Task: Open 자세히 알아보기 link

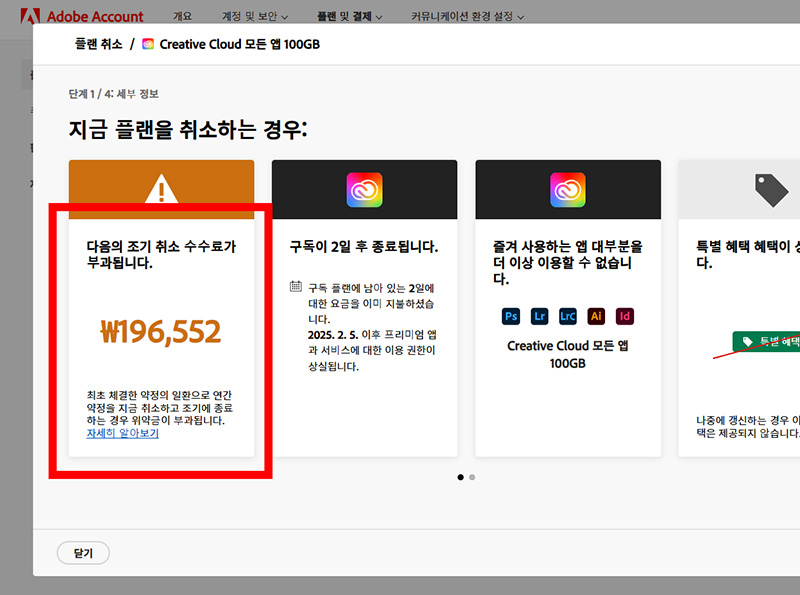Action: pos(122,433)
